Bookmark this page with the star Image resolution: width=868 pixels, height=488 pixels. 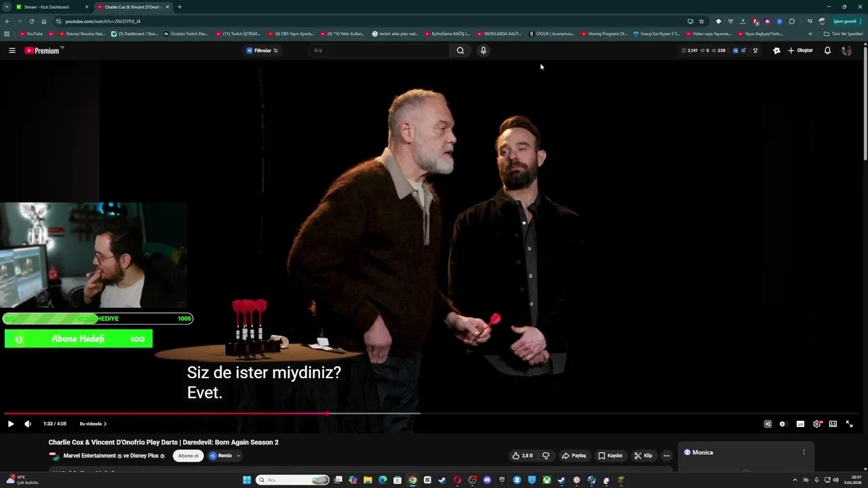coord(701,21)
